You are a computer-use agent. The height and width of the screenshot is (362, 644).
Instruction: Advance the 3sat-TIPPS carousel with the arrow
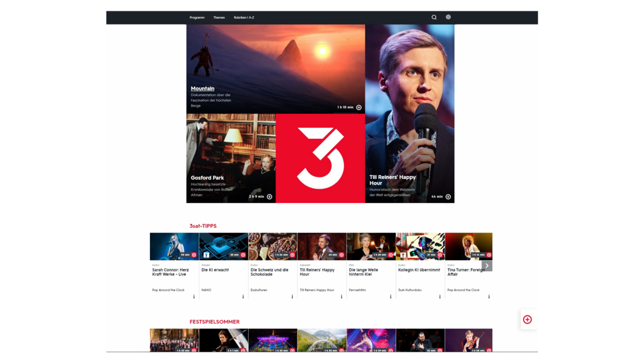487,265
